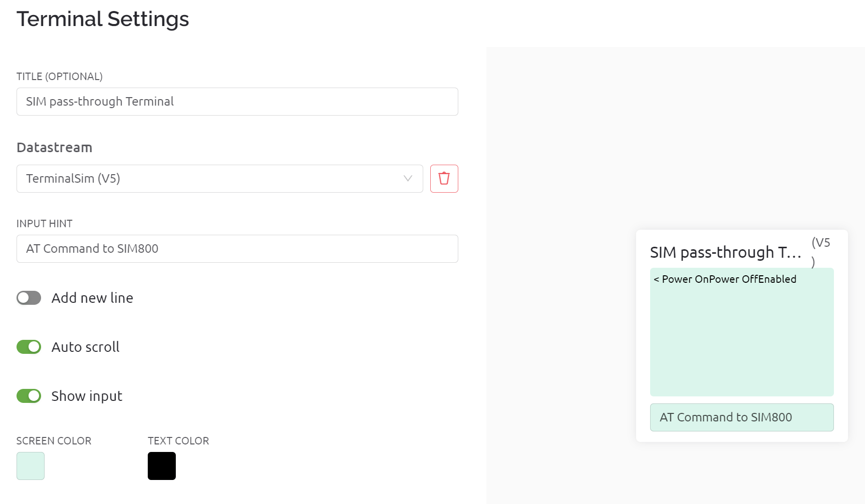Click the preview widget command input box
The width and height of the screenshot is (865, 504).
(742, 417)
